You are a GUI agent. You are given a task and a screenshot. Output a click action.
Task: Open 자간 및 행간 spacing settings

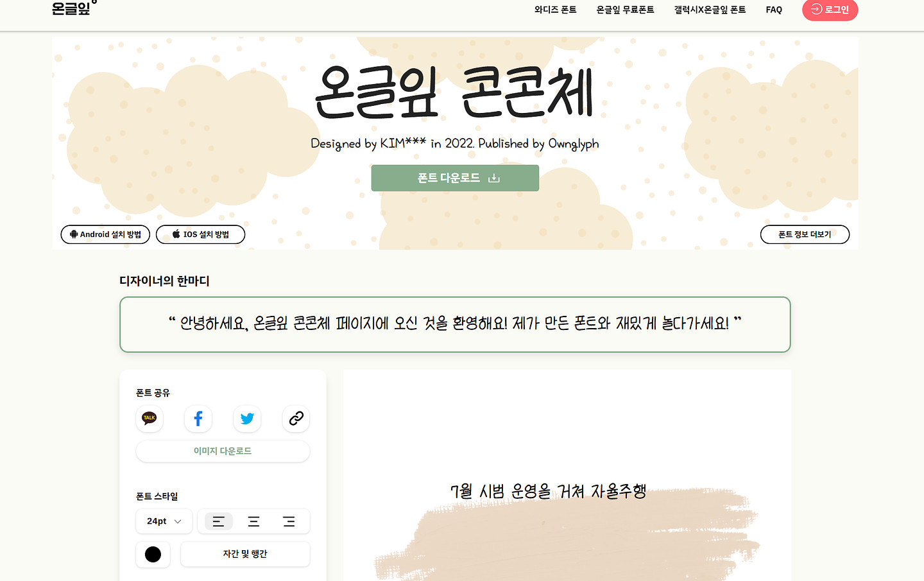[245, 554]
